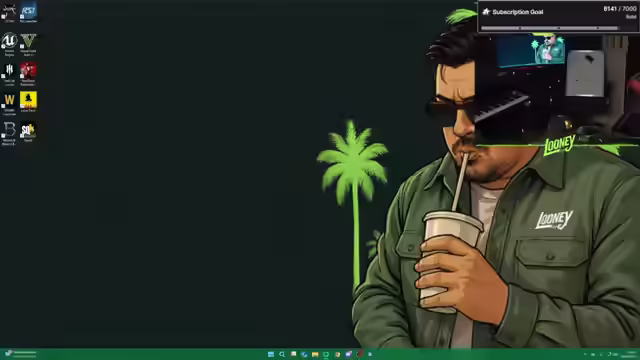This screenshot has width=640, height=360.
Task: Open the Windows Start menu
Action: (x=271, y=354)
